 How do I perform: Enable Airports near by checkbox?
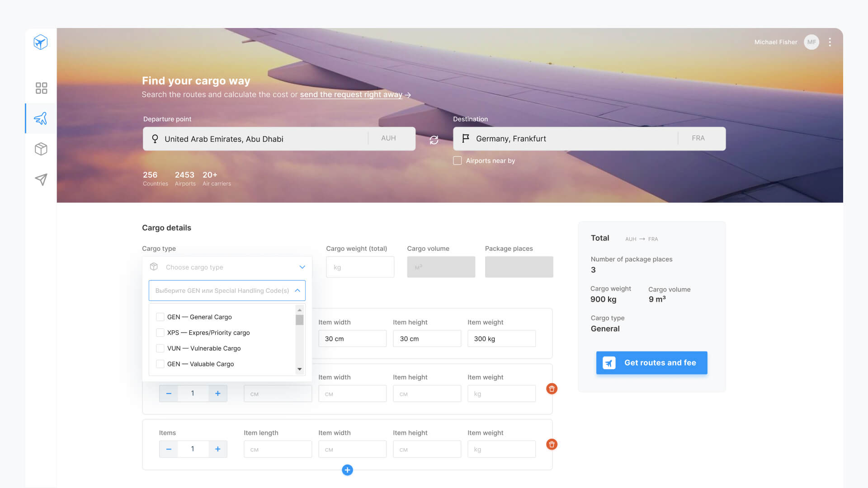coord(458,160)
